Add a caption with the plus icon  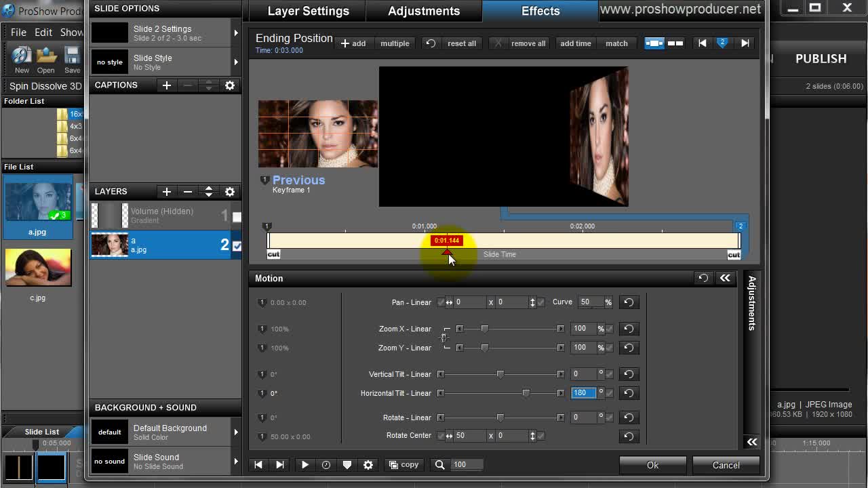pos(167,85)
